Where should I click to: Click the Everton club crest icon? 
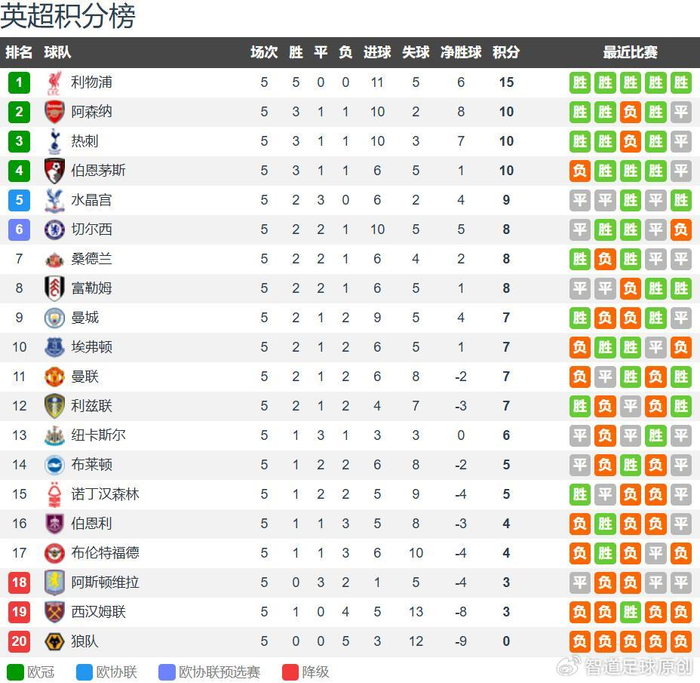pos(54,347)
